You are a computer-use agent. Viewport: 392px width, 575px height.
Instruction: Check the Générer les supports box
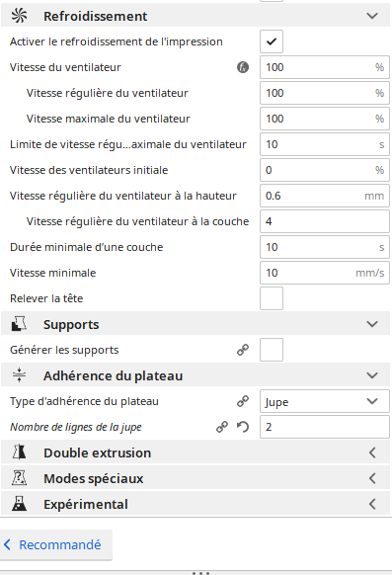(272, 350)
